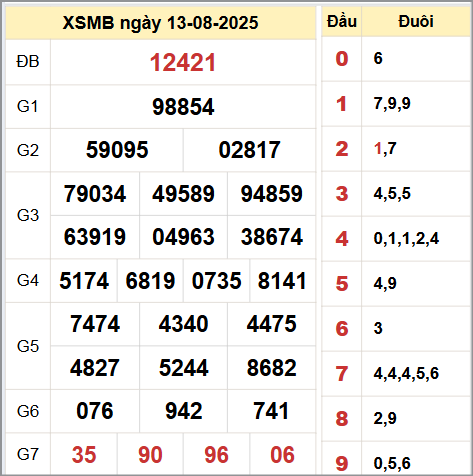Click special prize number 12421
The width and height of the screenshot is (473, 476).
183,63
